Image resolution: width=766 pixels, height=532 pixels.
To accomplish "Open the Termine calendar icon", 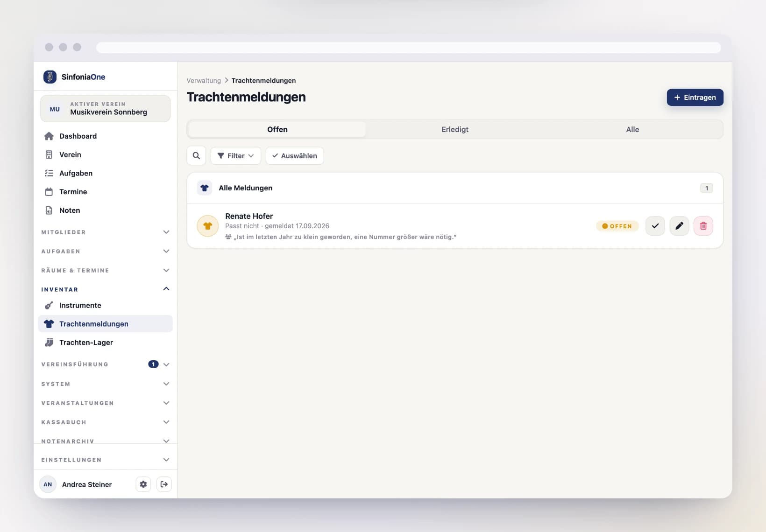I will tap(49, 192).
